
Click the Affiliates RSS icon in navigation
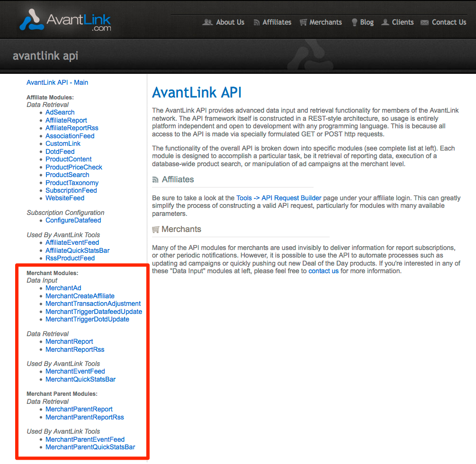tap(257, 22)
